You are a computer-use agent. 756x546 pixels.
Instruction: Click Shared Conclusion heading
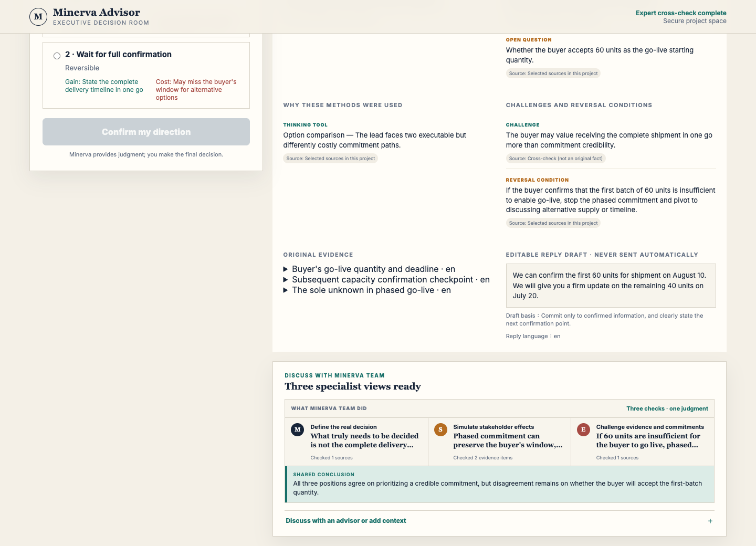(x=324, y=475)
